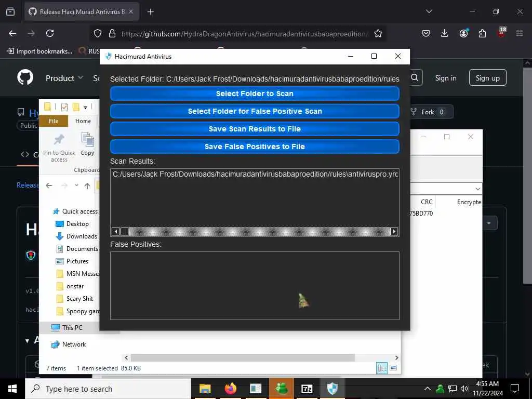Click the GitHub logo
The width and height of the screenshot is (532, 399).
(x=25, y=78)
